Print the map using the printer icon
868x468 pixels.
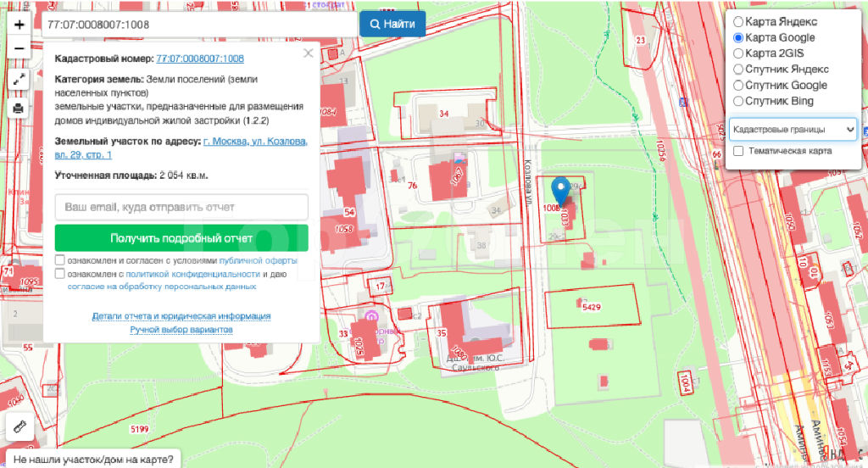point(19,109)
